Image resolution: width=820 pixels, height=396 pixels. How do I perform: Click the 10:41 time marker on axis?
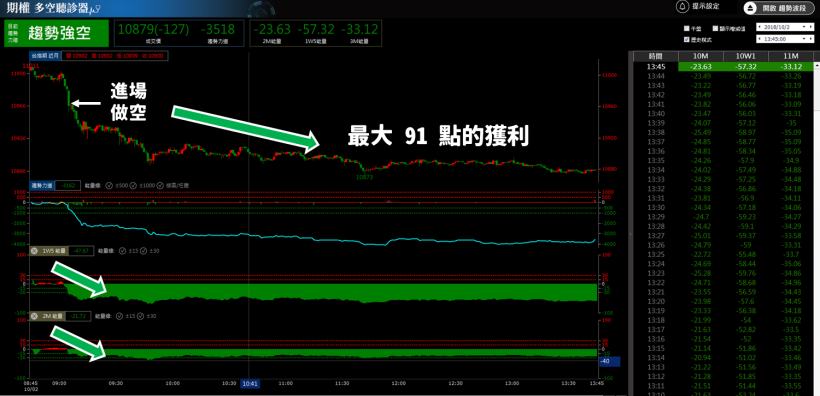pos(250,384)
